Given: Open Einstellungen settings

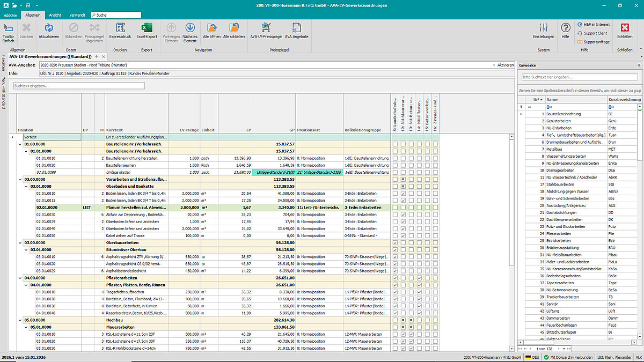Looking at the screenshot, I should [x=543, y=28].
